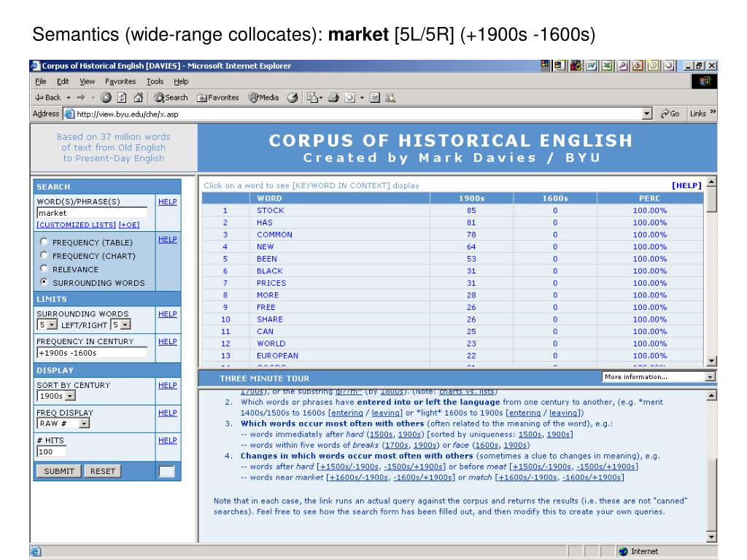This screenshot has width=747, height=560.
Task: Click the Word icon in Office shortcut bar
Action: tap(591, 66)
